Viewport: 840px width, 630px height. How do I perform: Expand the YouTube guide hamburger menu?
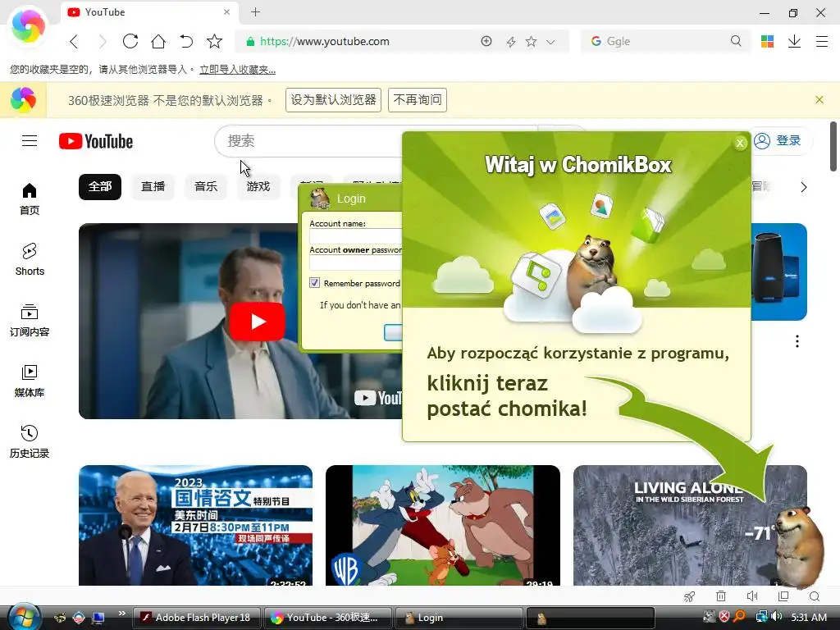tap(30, 141)
